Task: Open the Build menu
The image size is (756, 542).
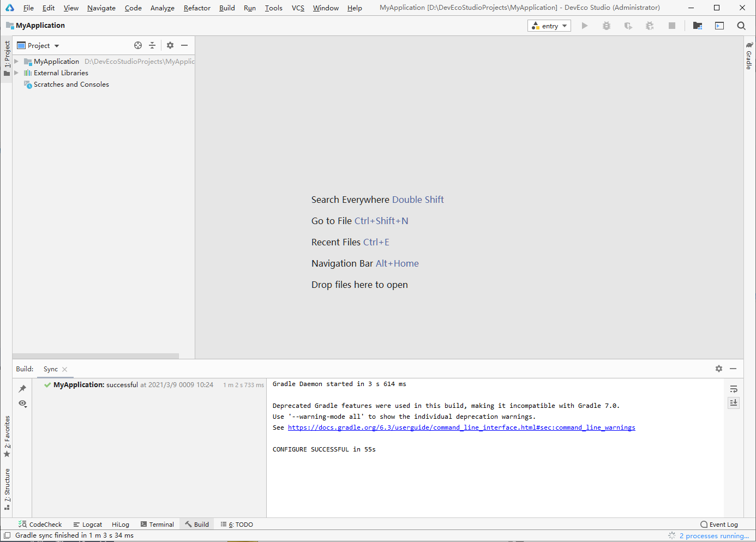Action: pos(227,8)
